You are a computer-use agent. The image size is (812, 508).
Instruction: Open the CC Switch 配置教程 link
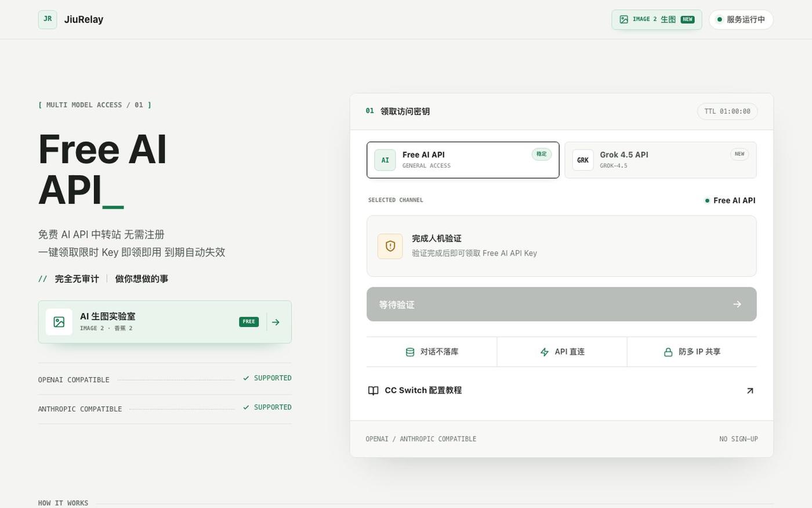(561, 391)
